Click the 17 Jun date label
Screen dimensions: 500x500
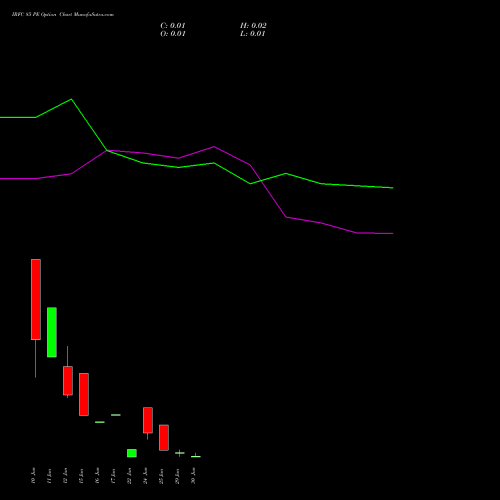click(x=113, y=476)
